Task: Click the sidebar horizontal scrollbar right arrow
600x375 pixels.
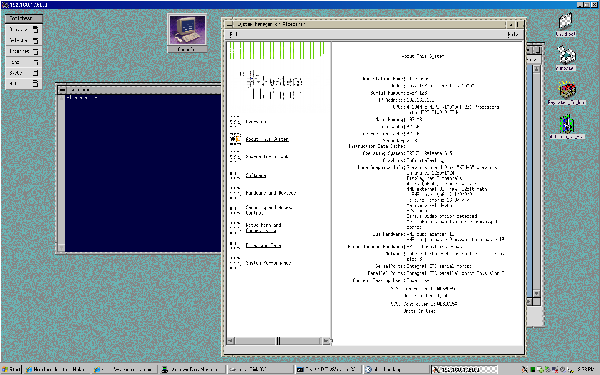Action: click(326, 341)
